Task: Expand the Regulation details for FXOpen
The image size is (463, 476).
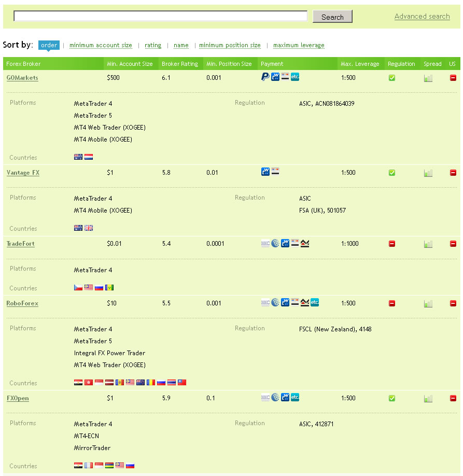Action: click(x=249, y=423)
